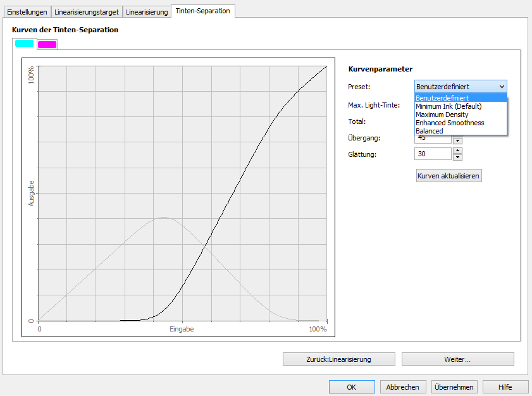Go to the Linearisierung tab
This screenshot has height=396, width=532.
[x=147, y=12]
